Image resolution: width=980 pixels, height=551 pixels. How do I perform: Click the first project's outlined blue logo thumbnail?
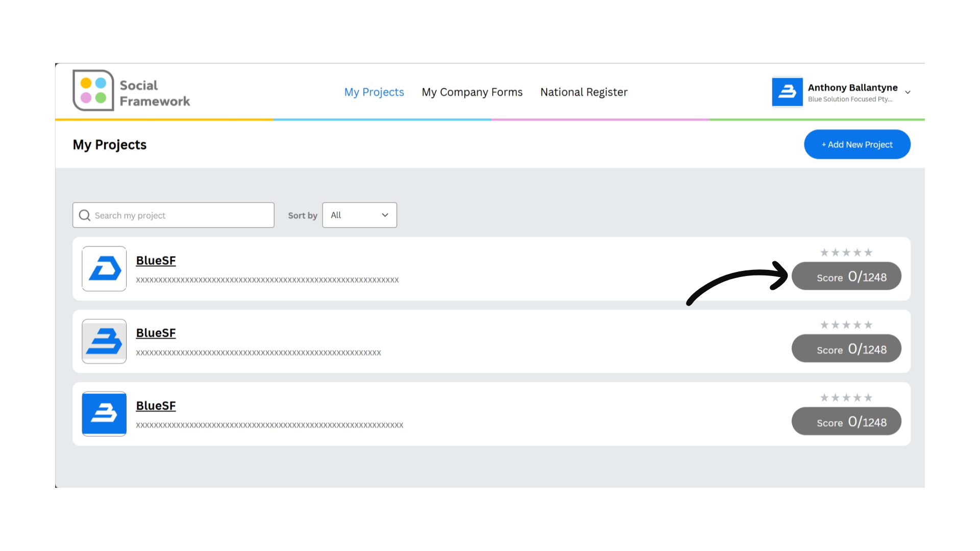click(104, 269)
